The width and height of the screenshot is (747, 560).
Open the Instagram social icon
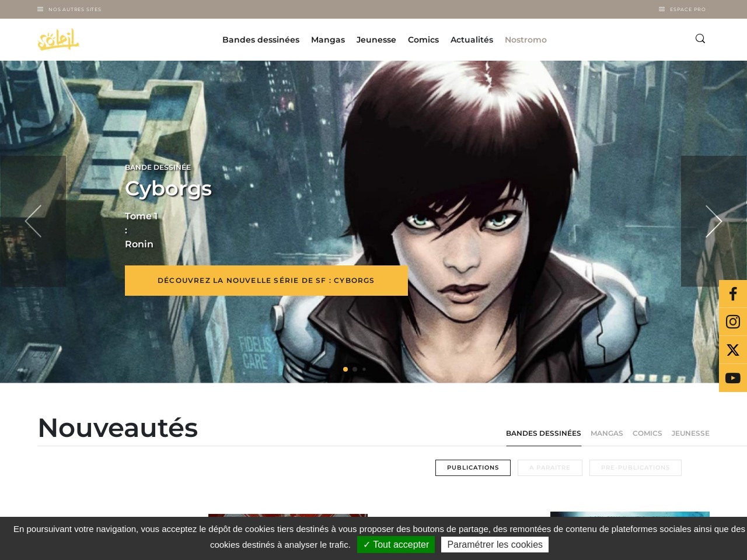point(733,322)
